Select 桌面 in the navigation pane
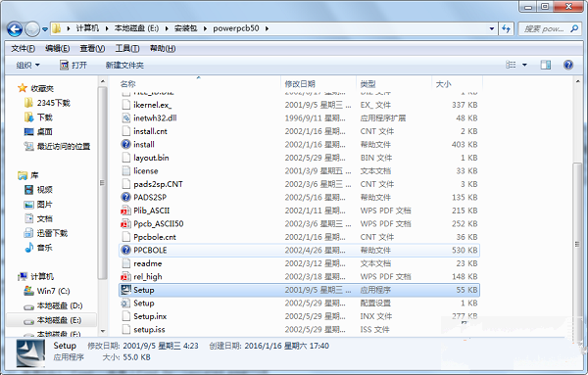This screenshot has height=375, width=588. click(x=45, y=132)
